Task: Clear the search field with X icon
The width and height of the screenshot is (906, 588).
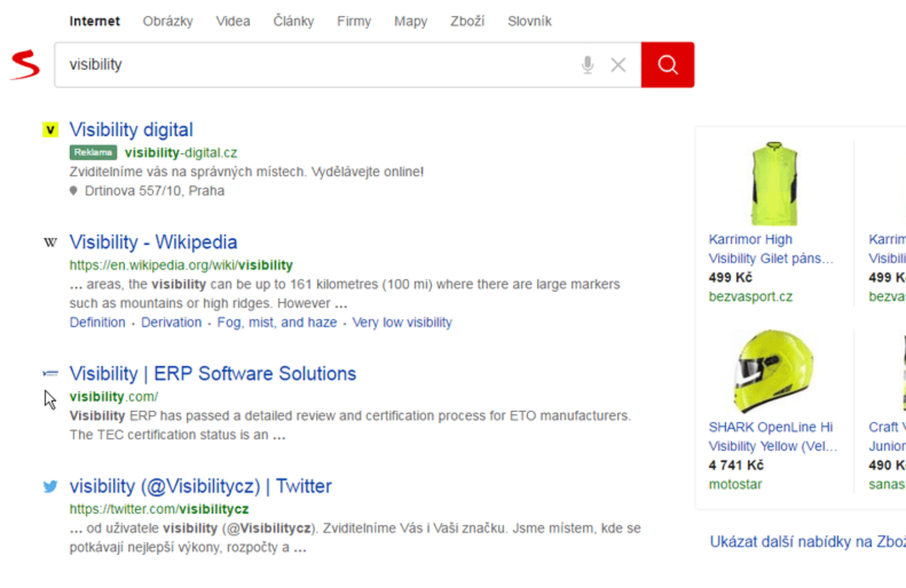Action: pyautogui.click(x=618, y=65)
